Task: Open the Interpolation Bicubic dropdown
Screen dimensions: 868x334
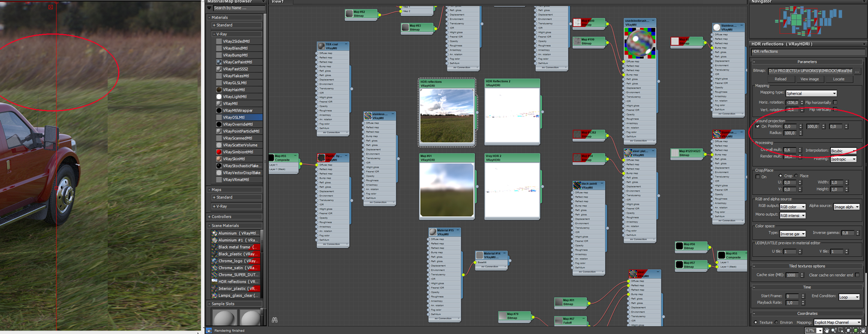Action: 843,151
